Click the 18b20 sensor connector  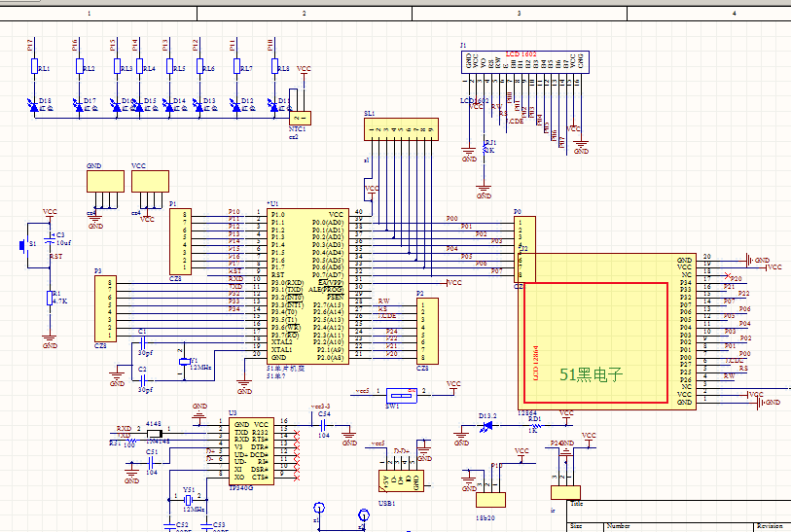click(x=490, y=500)
